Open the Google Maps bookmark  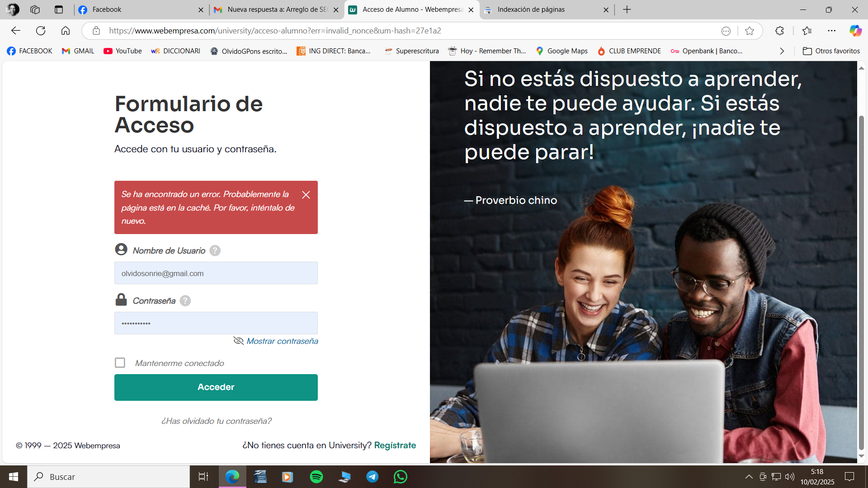pyautogui.click(x=561, y=51)
